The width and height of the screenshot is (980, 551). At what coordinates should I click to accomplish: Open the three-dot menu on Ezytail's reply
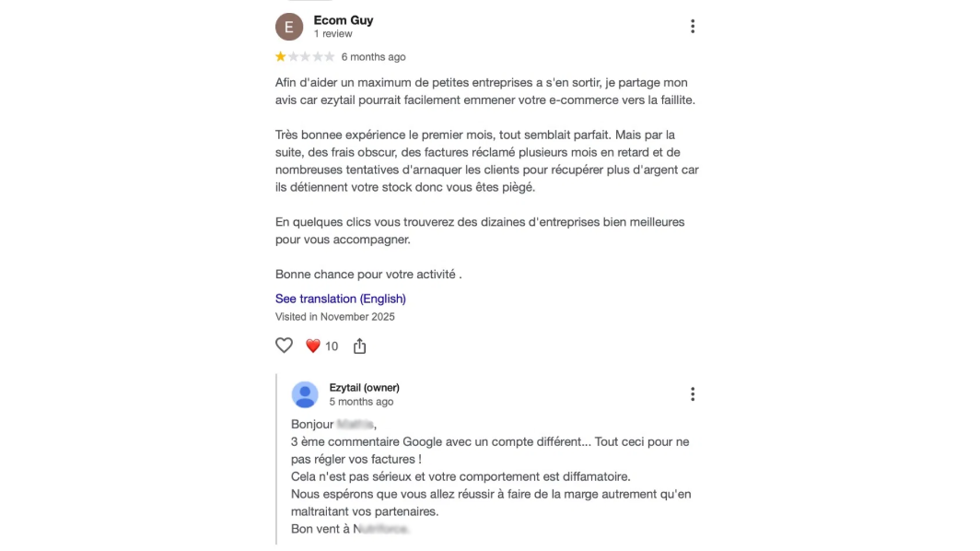692,394
